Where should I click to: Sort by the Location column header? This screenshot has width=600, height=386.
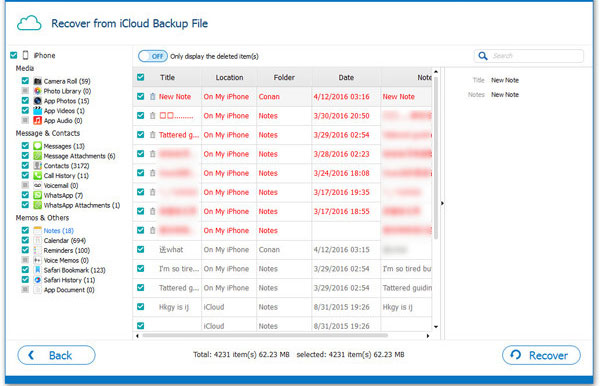tap(229, 78)
